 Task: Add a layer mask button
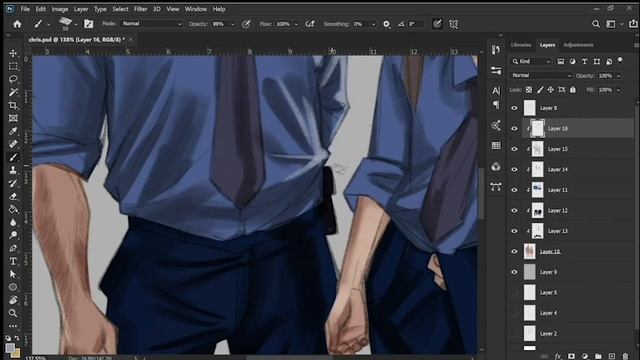point(571,356)
